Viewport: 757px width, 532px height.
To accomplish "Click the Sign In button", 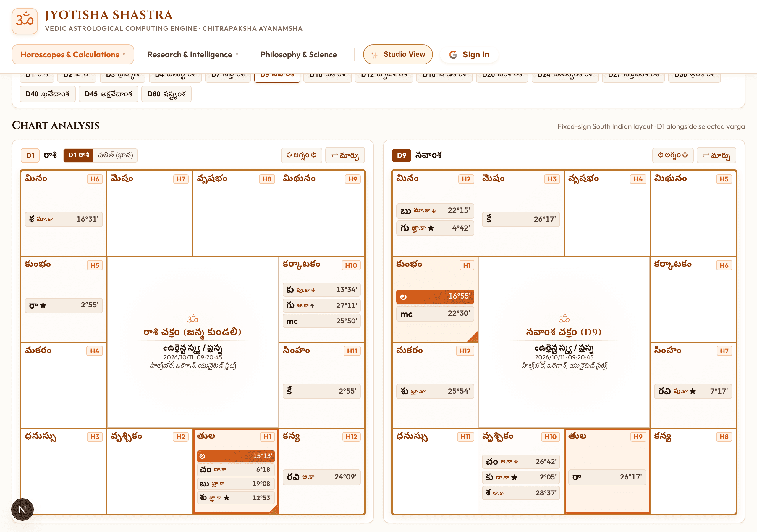I will 469,54.
